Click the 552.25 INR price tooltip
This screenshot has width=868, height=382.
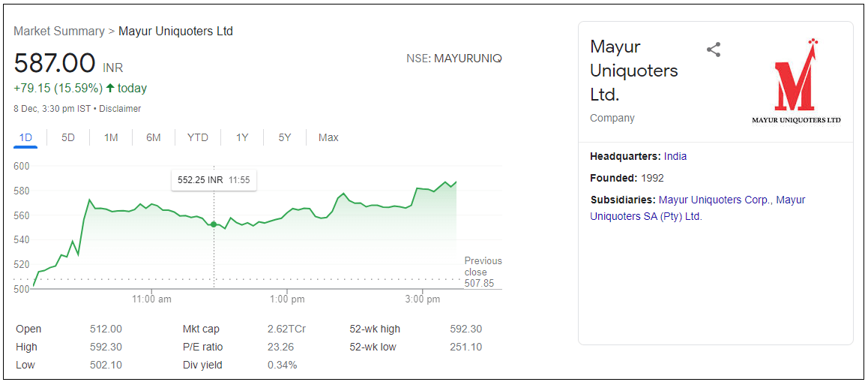(214, 180)
